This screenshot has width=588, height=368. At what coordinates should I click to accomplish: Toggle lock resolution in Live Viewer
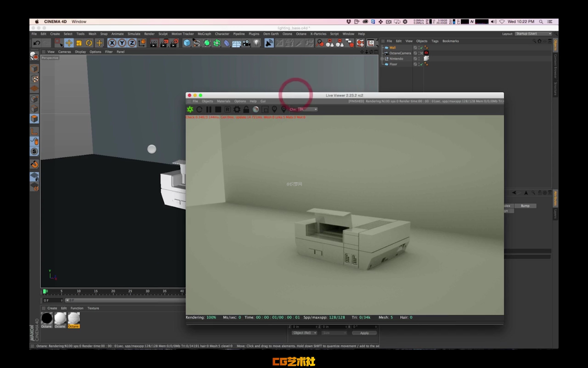point(246,110)
